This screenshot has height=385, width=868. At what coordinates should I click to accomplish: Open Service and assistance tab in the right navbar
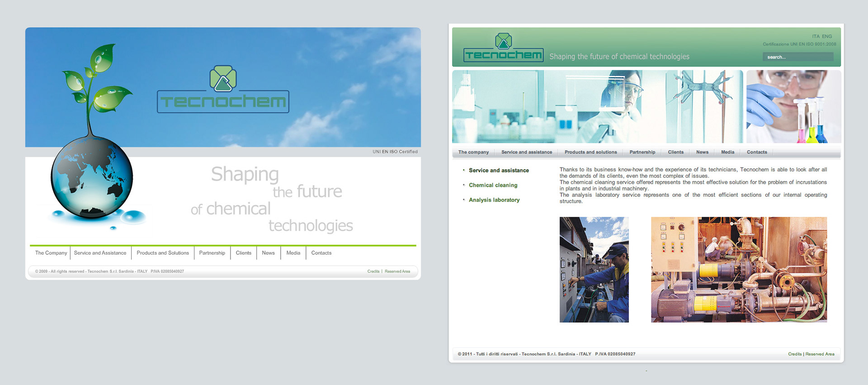(527, 152)
